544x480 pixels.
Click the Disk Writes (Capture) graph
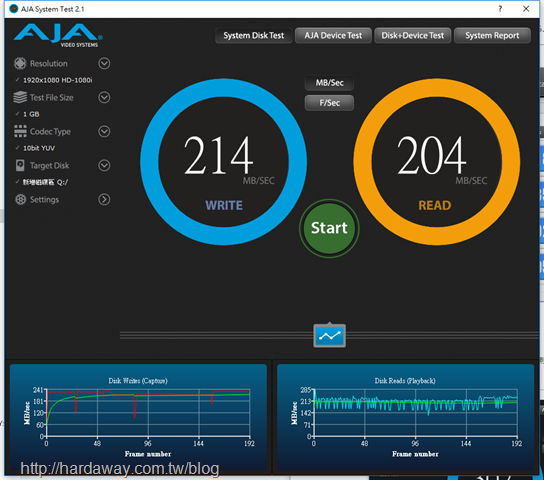click(x=138, y=417)
